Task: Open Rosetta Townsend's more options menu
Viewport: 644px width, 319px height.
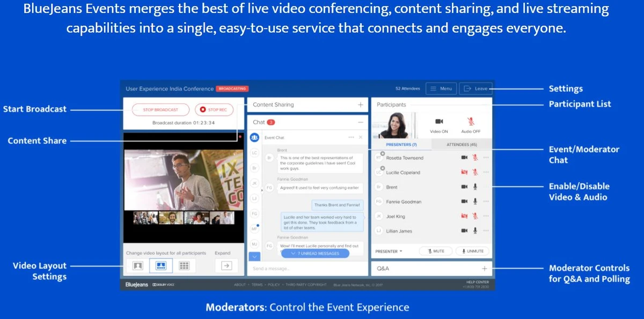Action: click(486, 157)
